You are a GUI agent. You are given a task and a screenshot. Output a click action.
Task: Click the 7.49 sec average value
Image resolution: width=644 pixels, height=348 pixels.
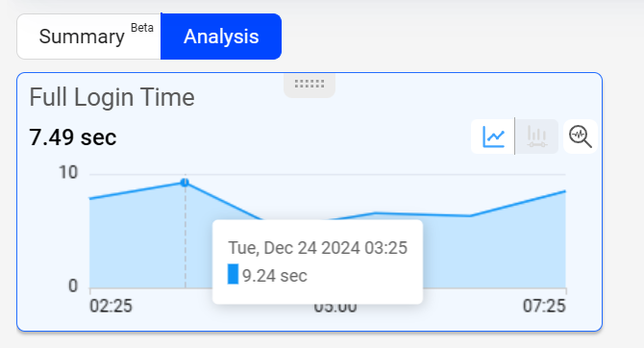coord(73,137)
